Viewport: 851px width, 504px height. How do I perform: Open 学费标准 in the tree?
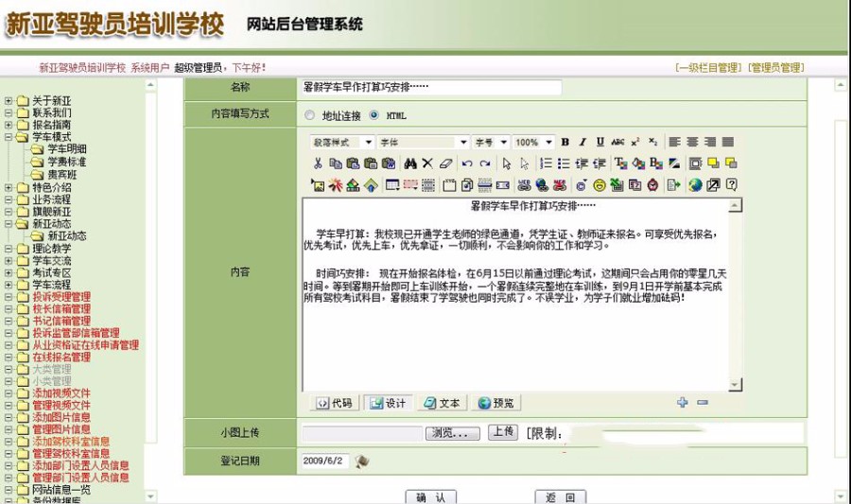[66, 162]
